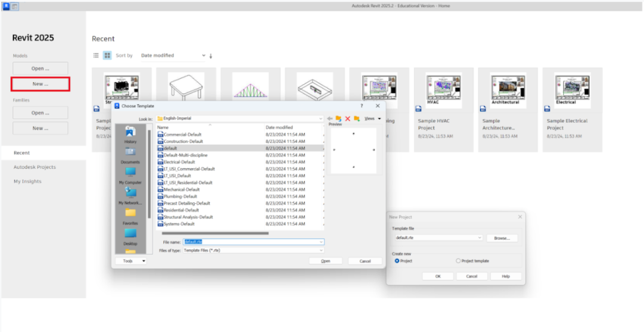Click the Revit home icon in title bar
This screenshot has height=332, width=644.
[x=6, y=6]
